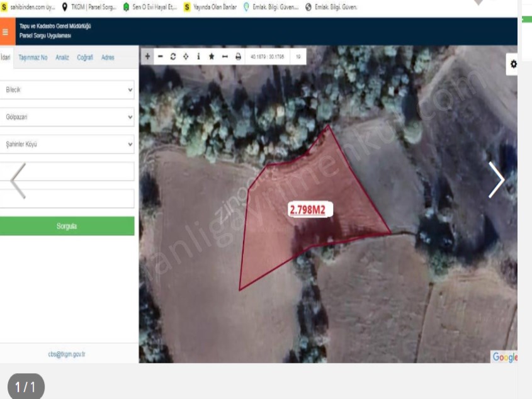Zoom out with the minus map tool
This screenshot has width=532, height=399.
(x=160, y=56)
